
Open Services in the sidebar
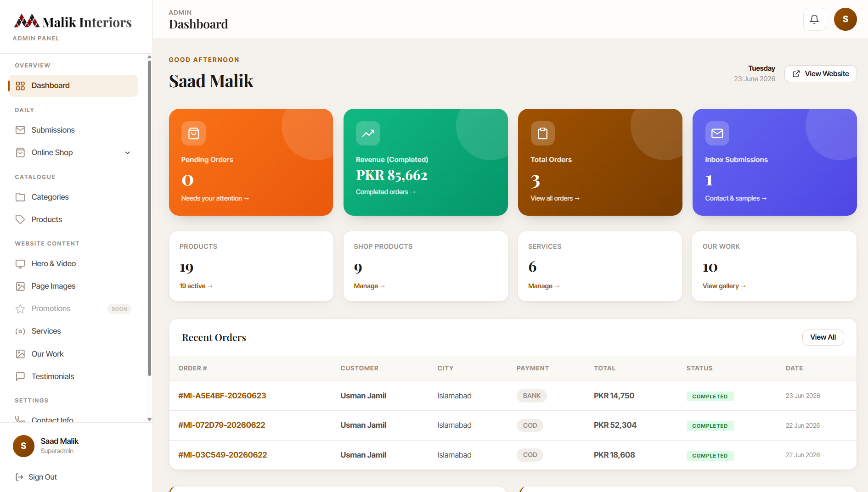(x=73, y=331)
